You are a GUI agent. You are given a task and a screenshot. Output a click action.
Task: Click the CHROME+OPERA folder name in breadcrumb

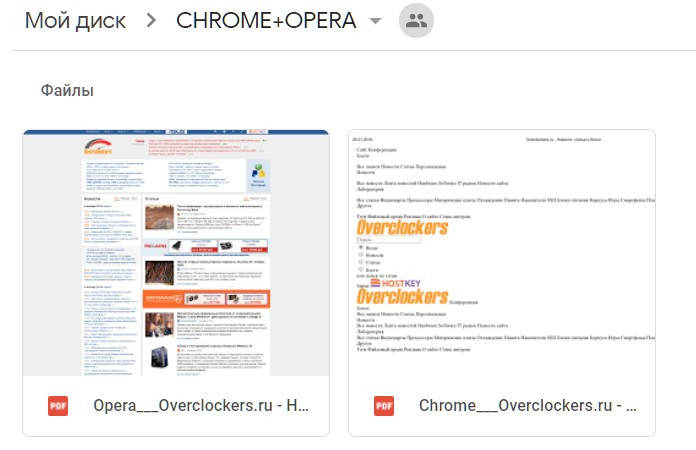[x=264, y=22]
